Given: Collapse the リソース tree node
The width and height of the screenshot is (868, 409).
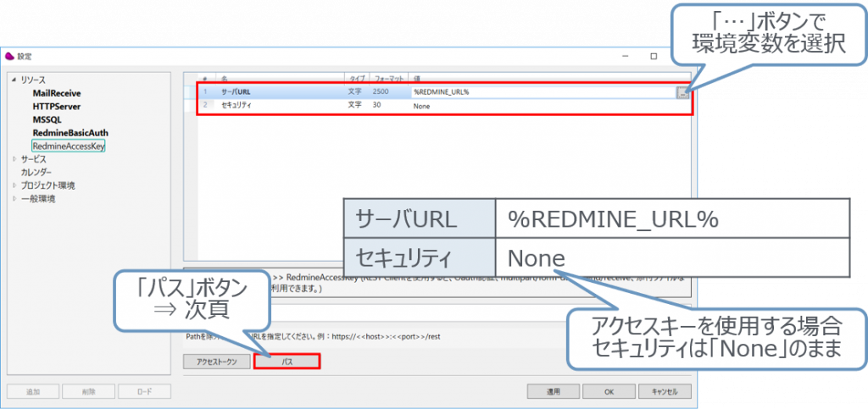Looking at the screenshot, I should click(14, 80).
